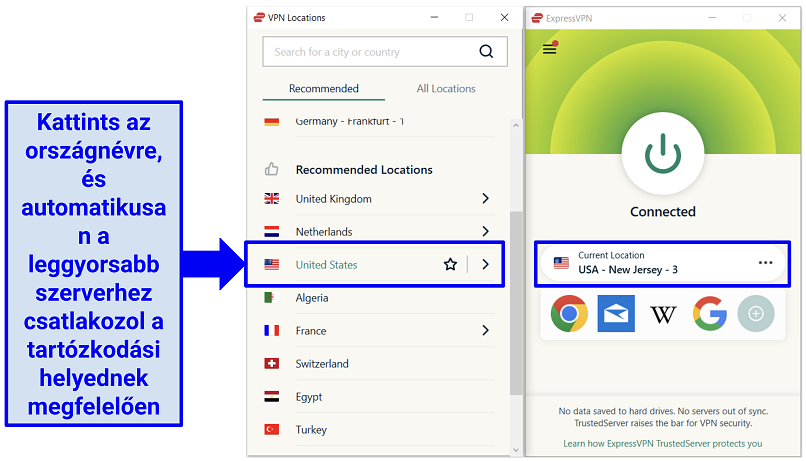Click the United States flag in locations list
This screenshot has height=461, width=806.
pos(271,265)
